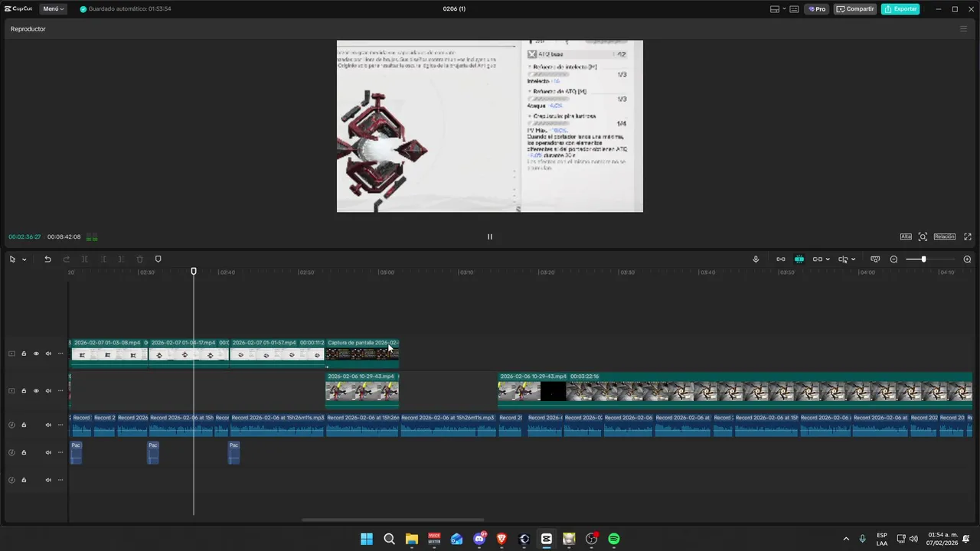
Task: Expand the linkage chain dropdown arrow
Action: [828, 259]
